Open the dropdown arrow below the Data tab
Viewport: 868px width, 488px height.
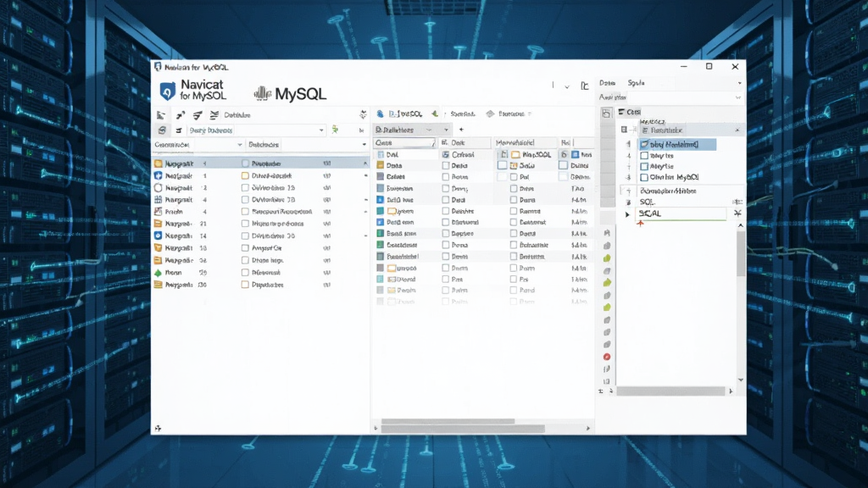pos(737,97)
